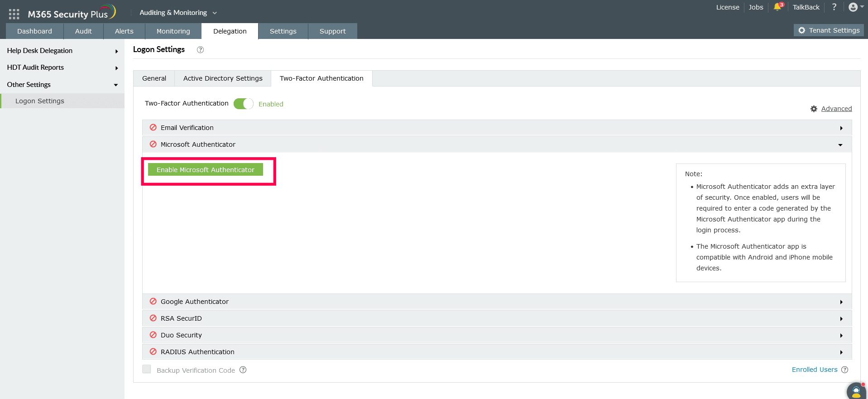Expand Duo Security section arrow
The width and height of the screenshot is (868, 399).
(x=841, y=336)
